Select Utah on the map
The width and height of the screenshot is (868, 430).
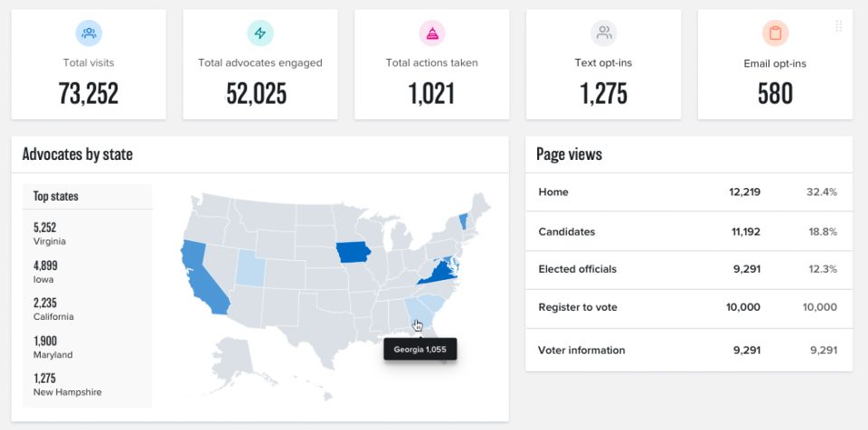coord(248,266)
